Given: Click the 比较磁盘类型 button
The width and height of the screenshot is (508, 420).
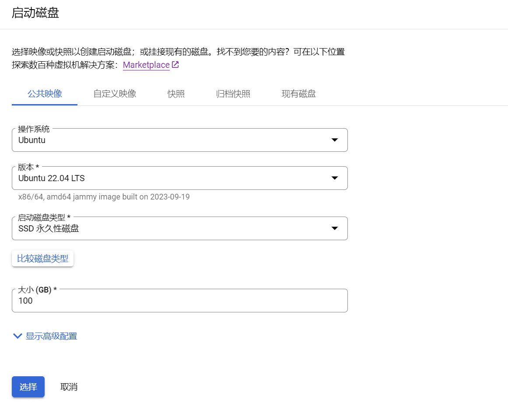Looking at the screenshot, I should pos(42,258).
